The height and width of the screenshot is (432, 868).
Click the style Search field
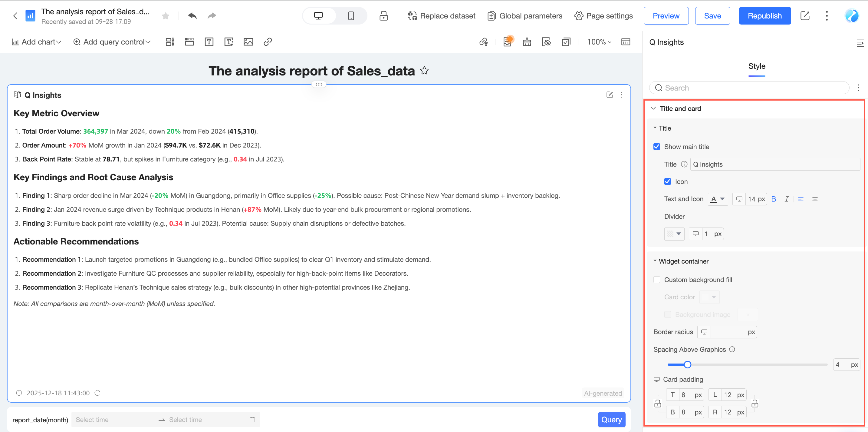(749, 88)
